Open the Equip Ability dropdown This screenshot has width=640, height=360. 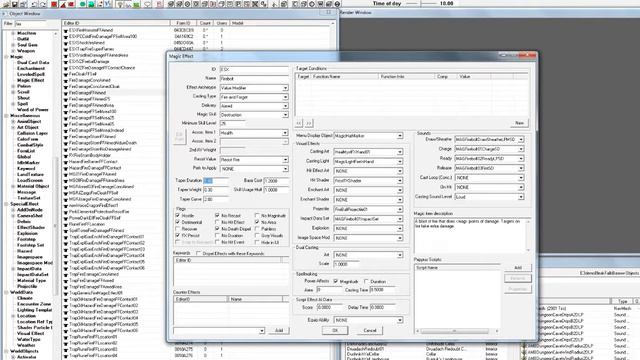click(x=400, y=320)
